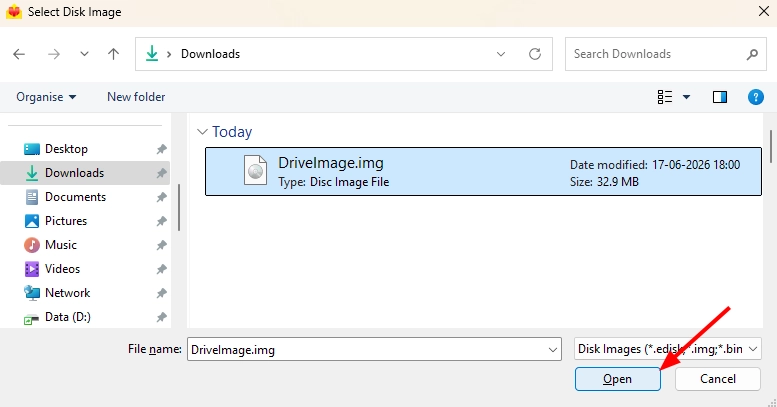Click the pin icon next to Documents

point(162,197)
